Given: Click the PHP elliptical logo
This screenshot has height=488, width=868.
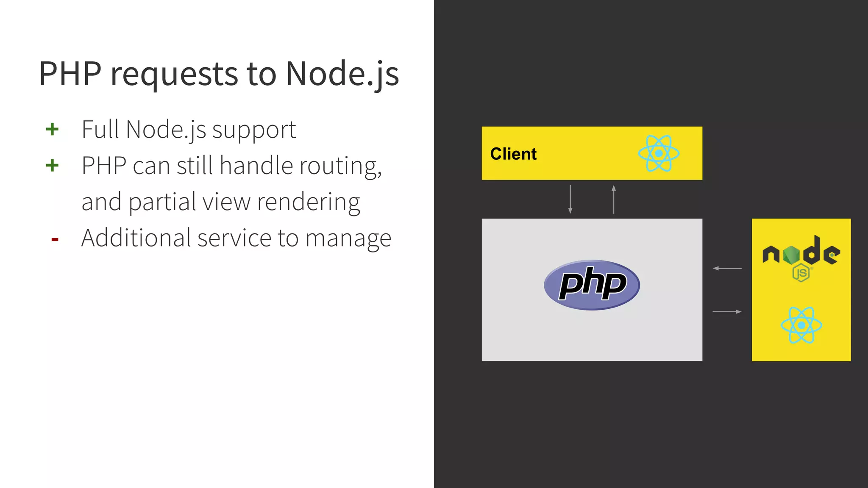Looking at the screenshot, I should 592,285.
